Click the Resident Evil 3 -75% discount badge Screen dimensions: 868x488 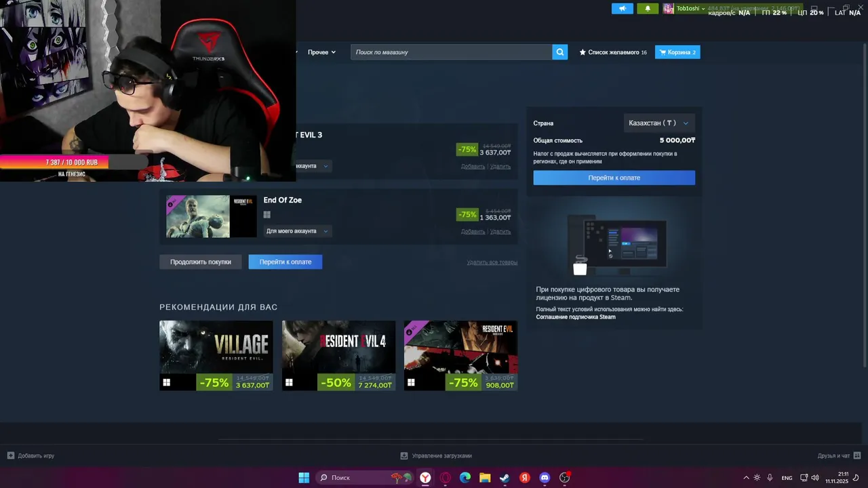pyautogui.click(x=467, y=149)
